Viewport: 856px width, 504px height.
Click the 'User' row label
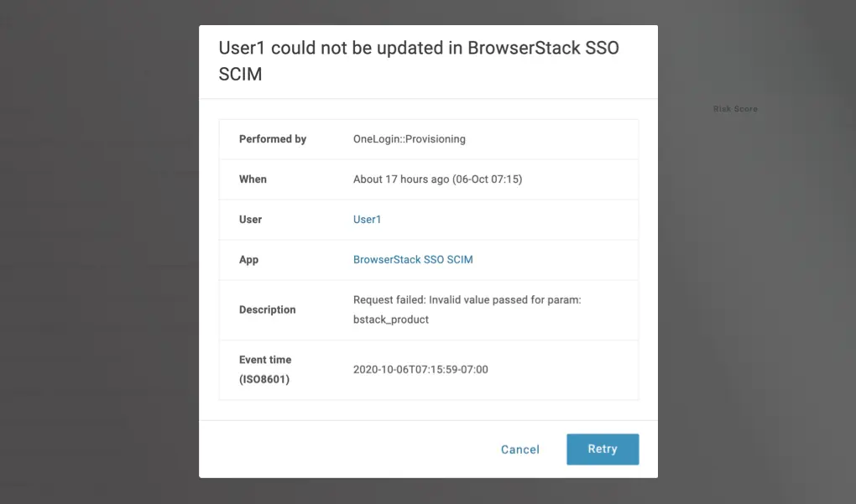point(250,220)
